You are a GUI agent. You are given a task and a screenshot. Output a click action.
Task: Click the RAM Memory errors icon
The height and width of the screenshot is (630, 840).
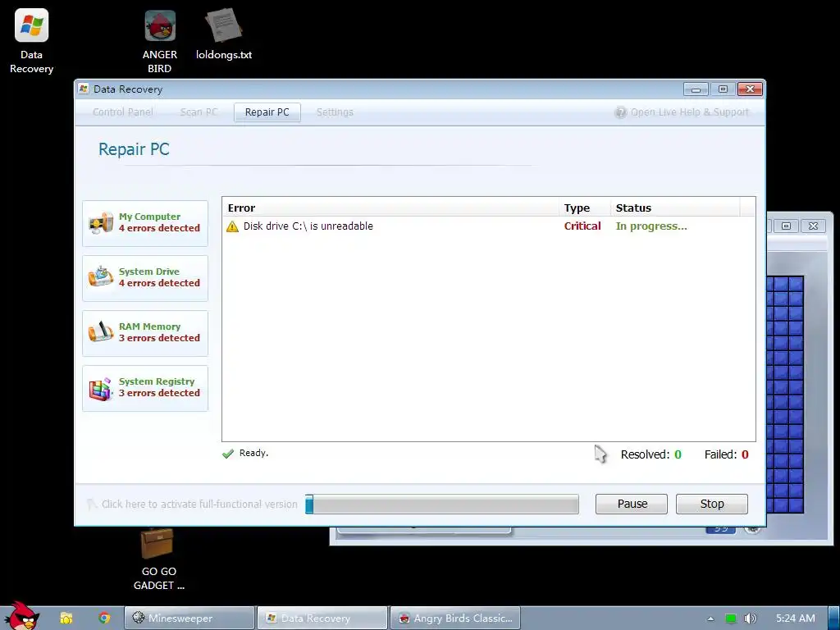coord(101,332)
